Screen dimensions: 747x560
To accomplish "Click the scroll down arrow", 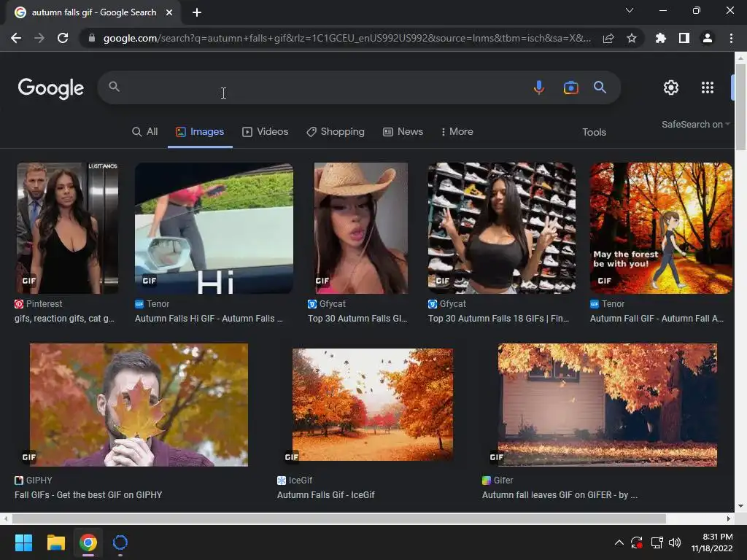I will pos(740,507).
